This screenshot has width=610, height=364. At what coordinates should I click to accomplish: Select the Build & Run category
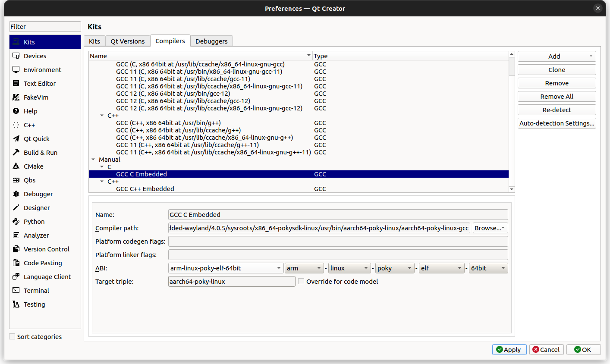point(16,152)
